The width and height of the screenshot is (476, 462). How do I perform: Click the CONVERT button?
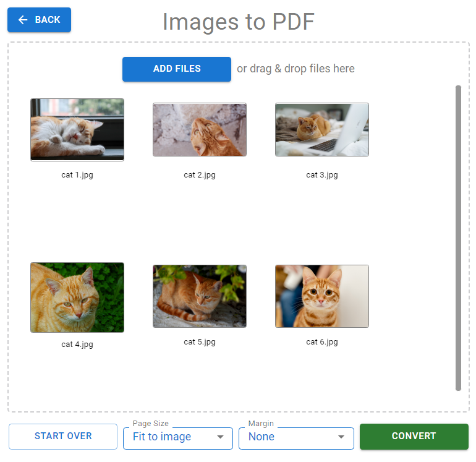[414, 436]
